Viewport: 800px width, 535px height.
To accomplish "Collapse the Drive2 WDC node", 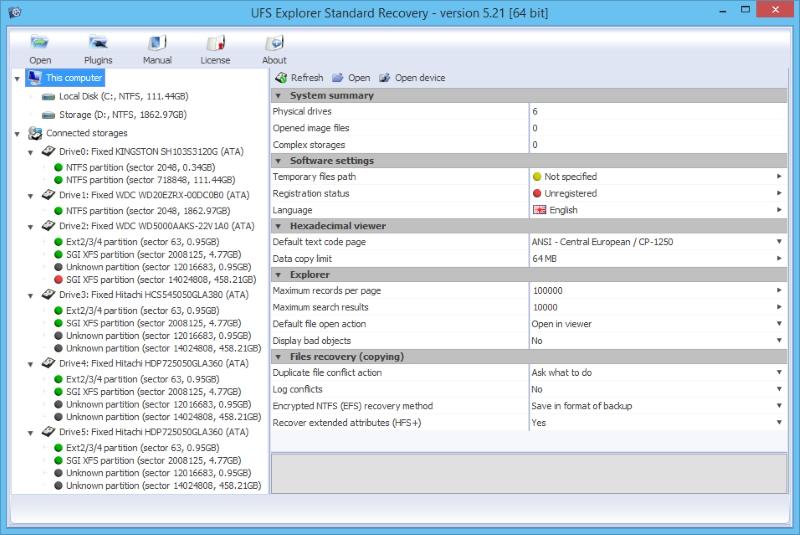I will [x=31, y=227].
